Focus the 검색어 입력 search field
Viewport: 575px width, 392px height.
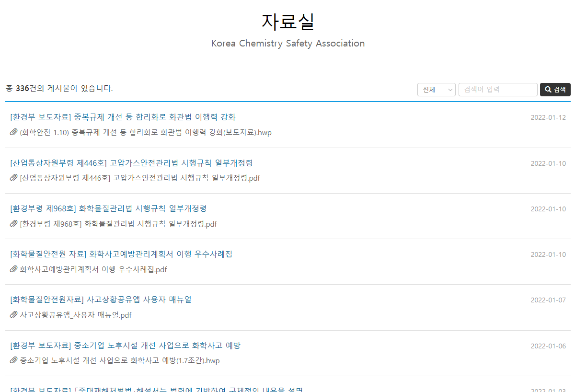pyautogui.click(x=498, y=90)
